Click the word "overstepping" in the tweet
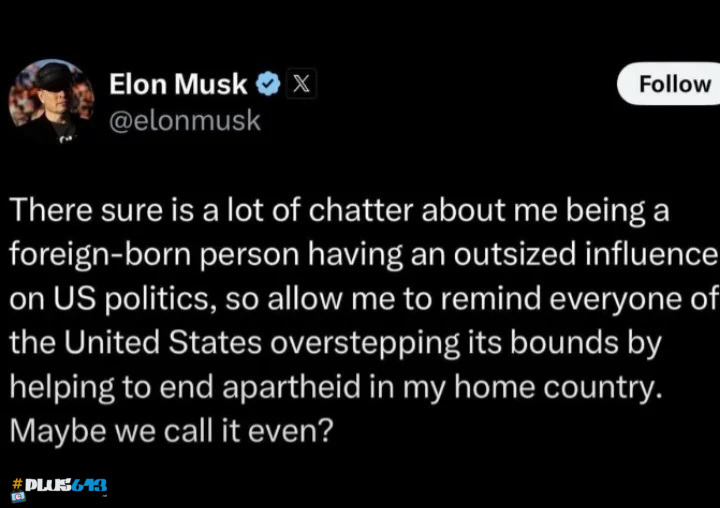 pos(365,344)
